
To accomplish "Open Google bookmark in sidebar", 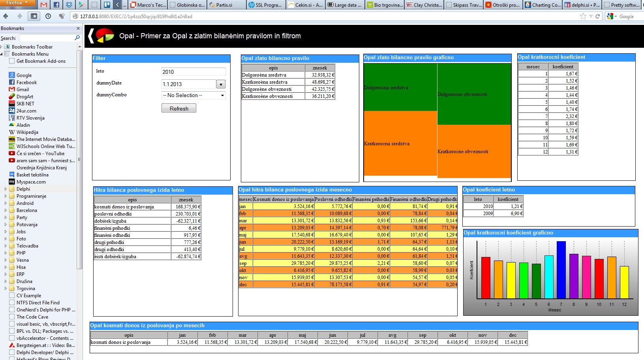I will pos(24,75).
